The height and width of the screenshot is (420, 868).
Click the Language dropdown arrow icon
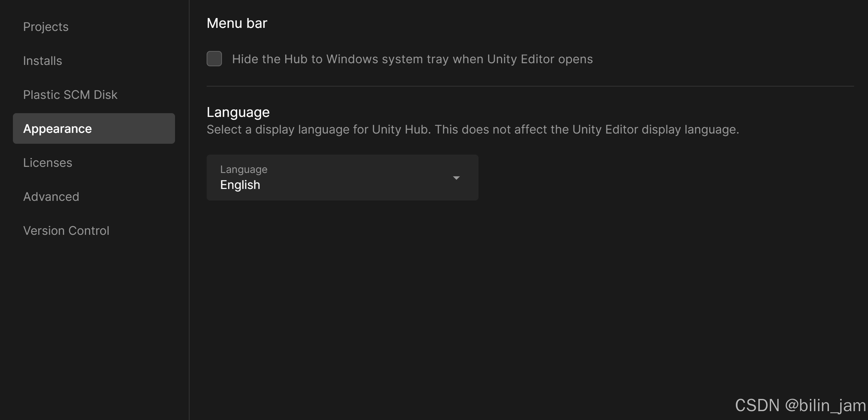pyautogui.click(x=456, y=178)
